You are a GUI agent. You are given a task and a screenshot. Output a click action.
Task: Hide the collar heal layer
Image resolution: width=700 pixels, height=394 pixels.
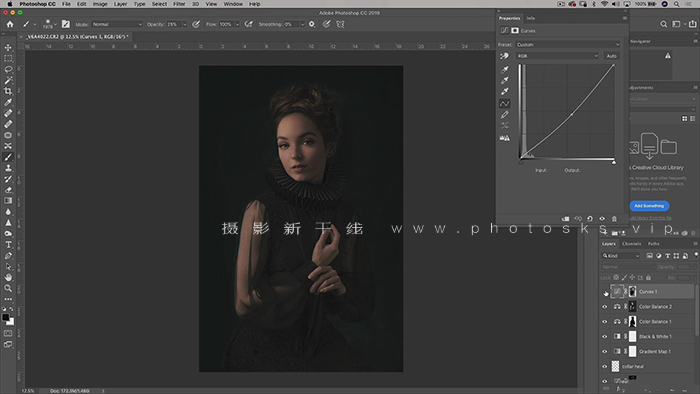[604, 366]
